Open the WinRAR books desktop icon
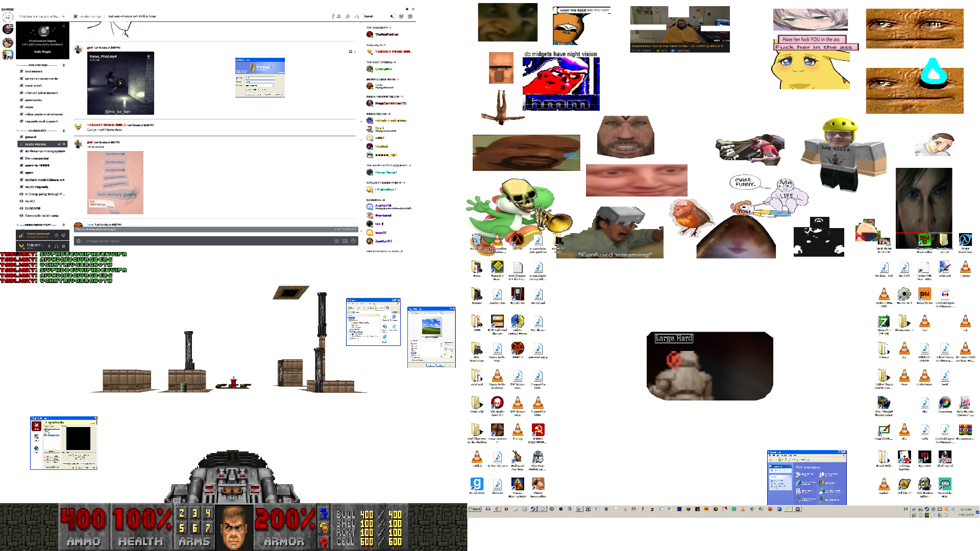 [965, 431]
